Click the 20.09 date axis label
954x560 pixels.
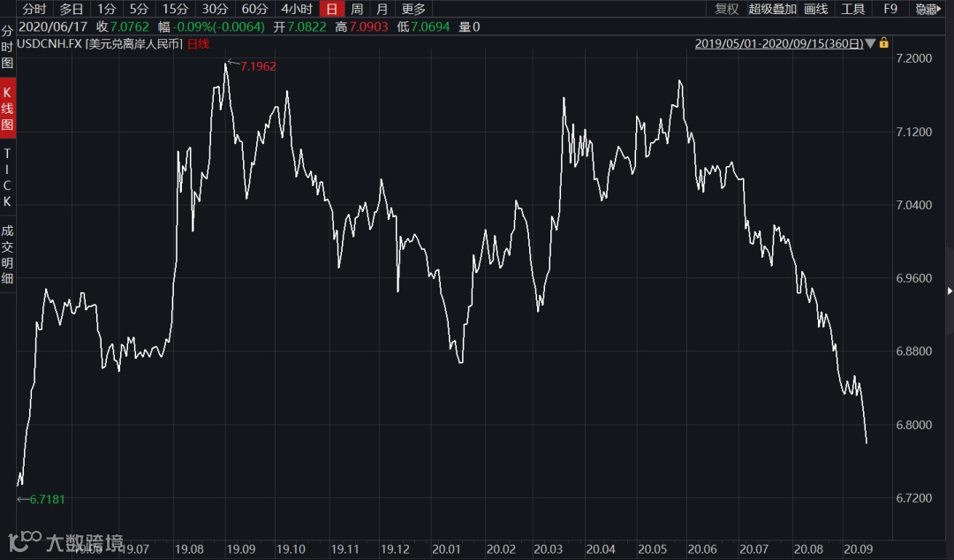(x=859, y=549)
